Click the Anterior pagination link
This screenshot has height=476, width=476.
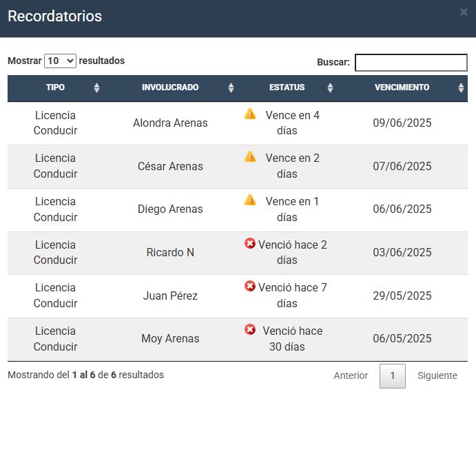tap(351, 376)
